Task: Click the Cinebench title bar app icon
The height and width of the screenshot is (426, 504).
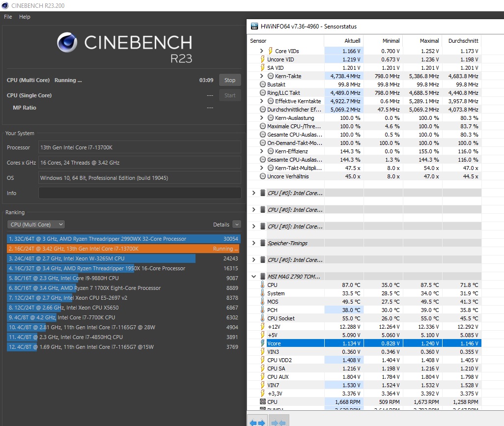Action: tap(5, 5)
